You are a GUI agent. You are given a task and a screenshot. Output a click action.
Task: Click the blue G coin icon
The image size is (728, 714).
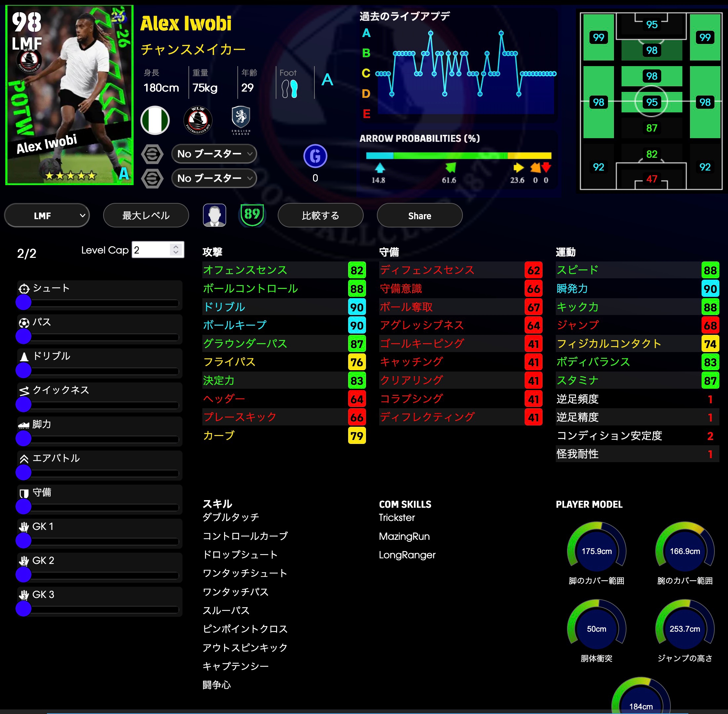pyautogui.click(x=315, y=156)
